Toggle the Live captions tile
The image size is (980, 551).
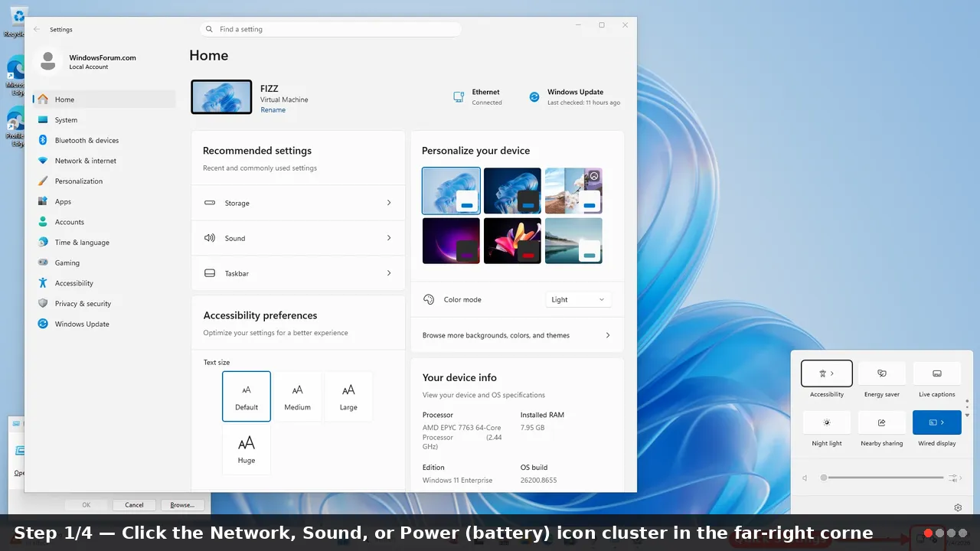coord(937,373)
